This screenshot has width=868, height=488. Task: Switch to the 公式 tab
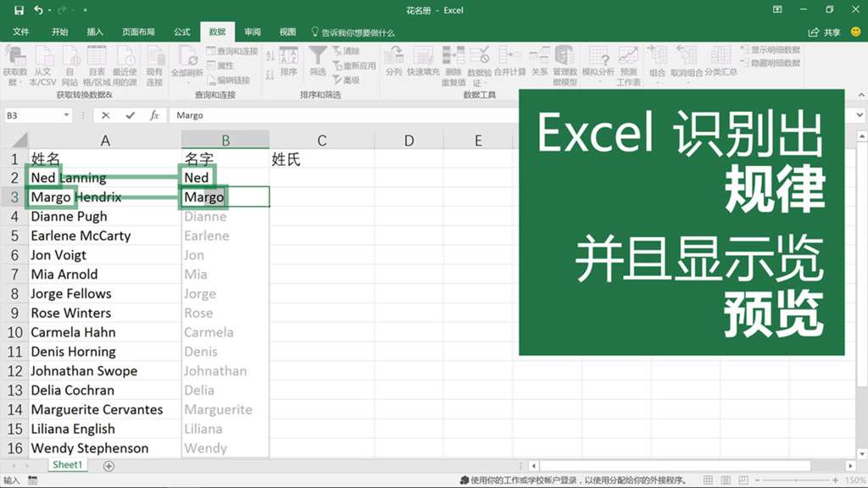[x=182, y=32]
